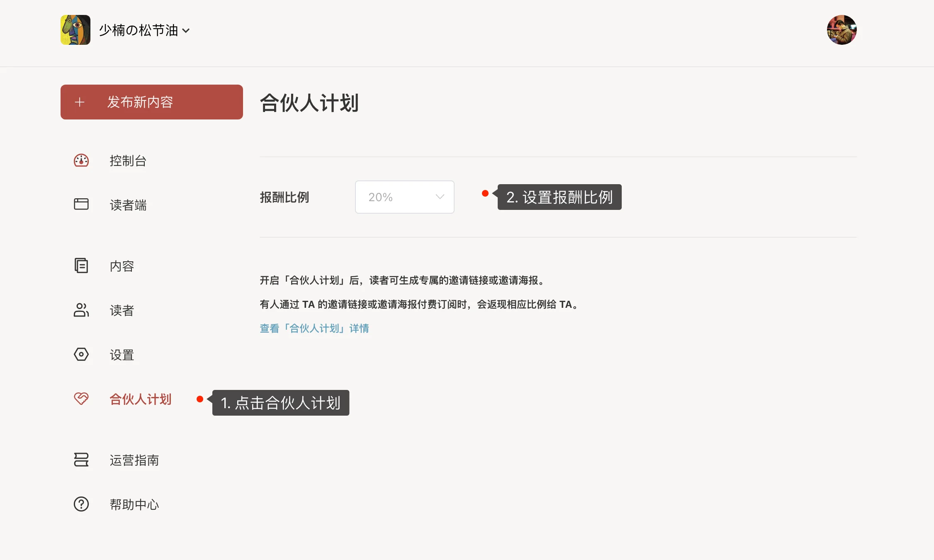
Task: Click the browser window icon for 读者端
Action: (81, 204)
